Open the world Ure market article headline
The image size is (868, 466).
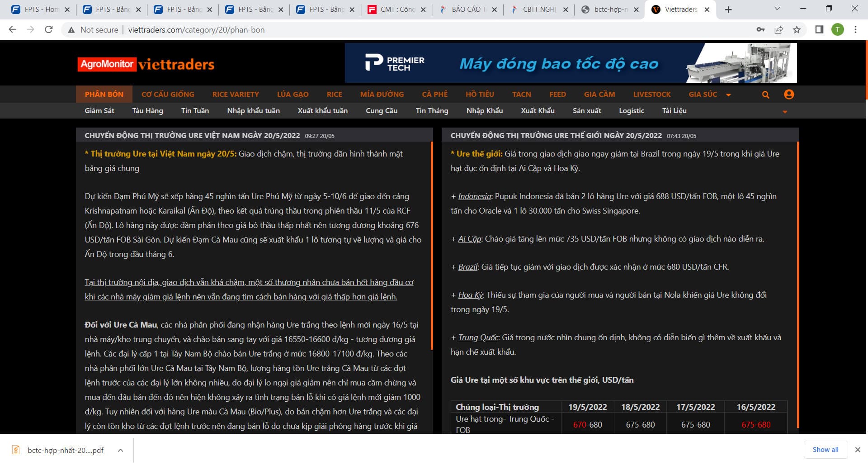click(556, 135)
